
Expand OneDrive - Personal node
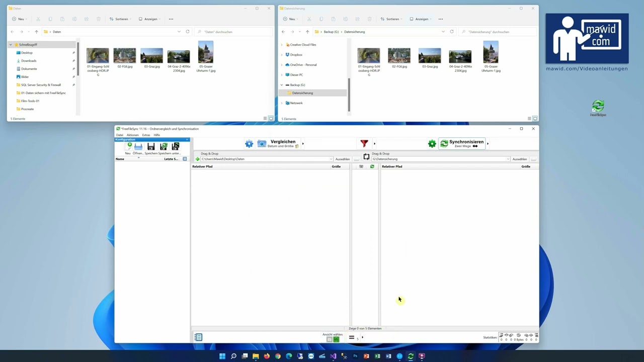[x=282, y=65]
